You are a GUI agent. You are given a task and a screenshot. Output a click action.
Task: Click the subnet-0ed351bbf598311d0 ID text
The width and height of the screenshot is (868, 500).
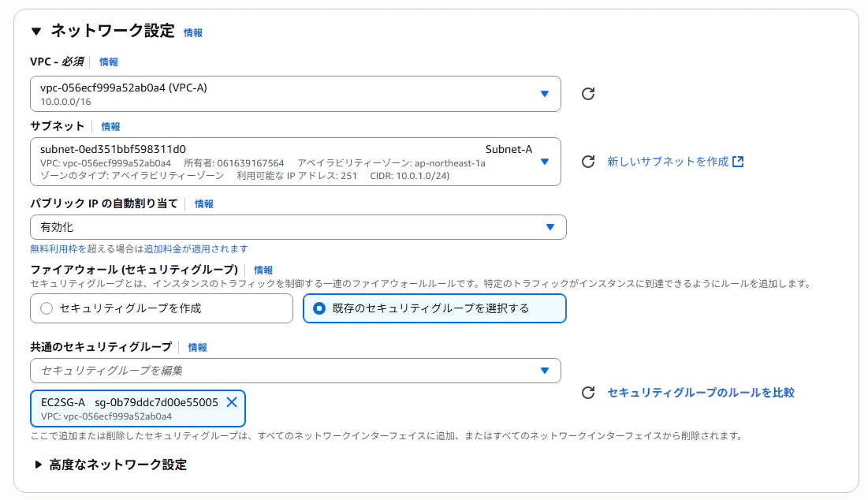113,150
